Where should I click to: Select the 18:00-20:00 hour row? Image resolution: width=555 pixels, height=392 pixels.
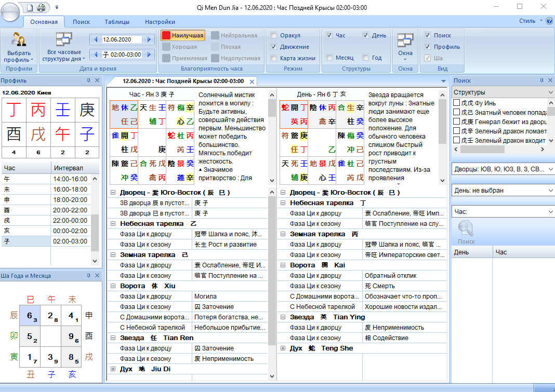click(x=46, y=200)
